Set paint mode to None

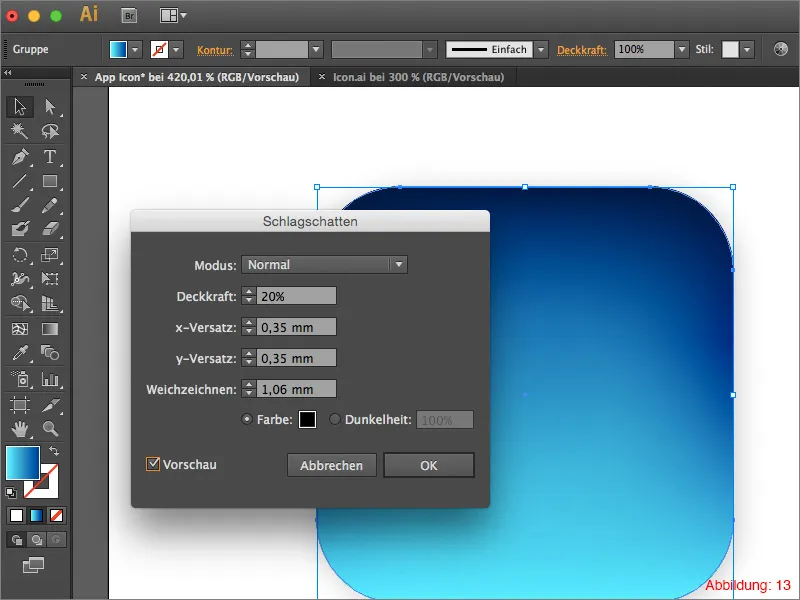click(x=56, y=516)
